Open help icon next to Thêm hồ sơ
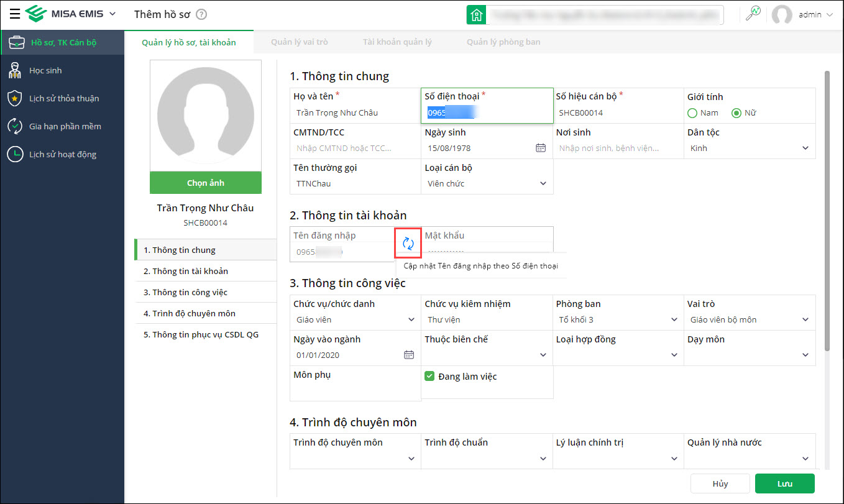The height and width of the screenshot is (504, 844). click(201, 14)
